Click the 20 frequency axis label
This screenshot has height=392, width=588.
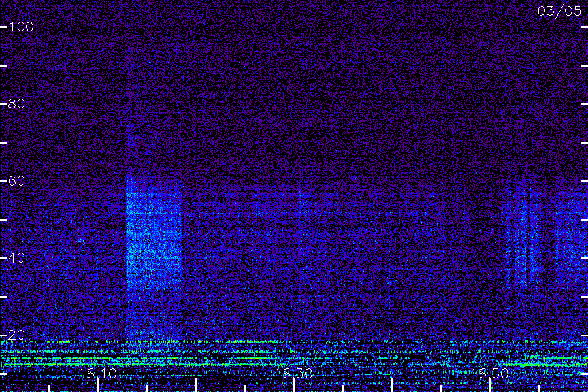(x=17, y=335)
